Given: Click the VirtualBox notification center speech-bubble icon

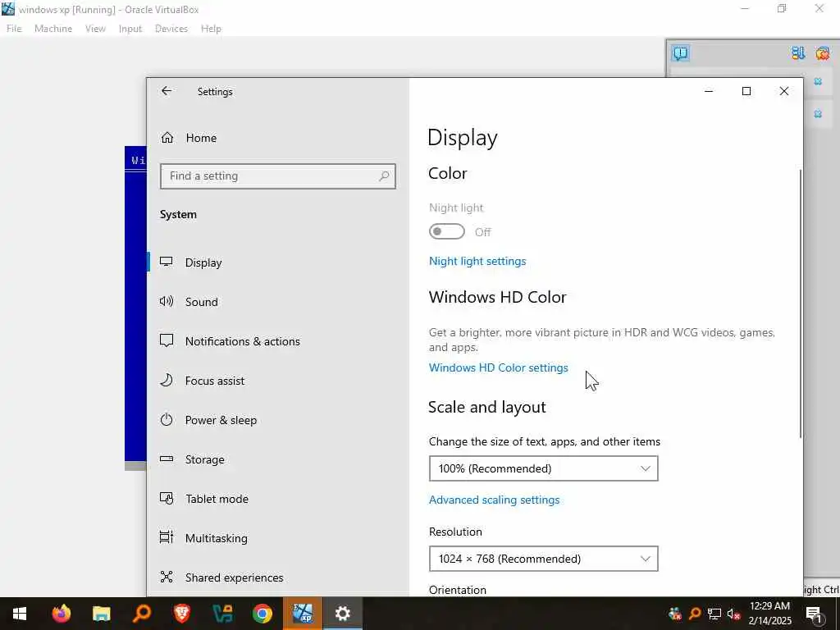Looking at the screenshot, I should click(680, 53).
